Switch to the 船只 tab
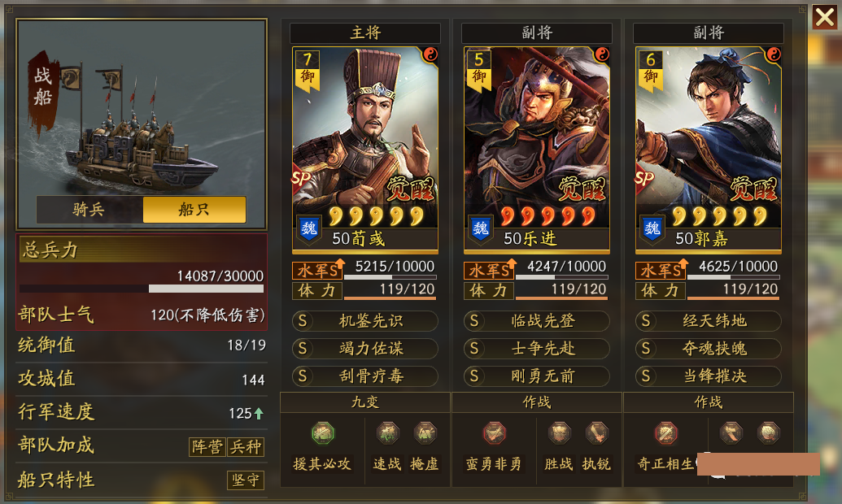Screen dimensions: 842x504 coord(194,210)
